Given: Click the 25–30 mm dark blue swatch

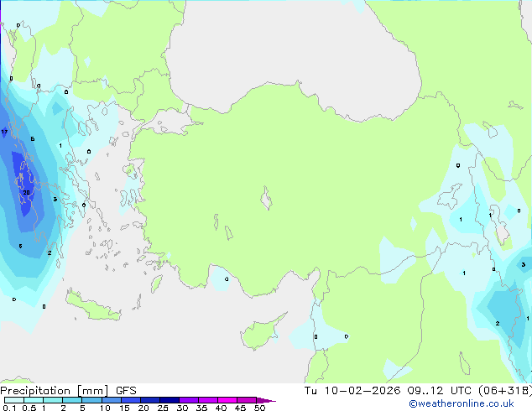Looking at the screenshot, I should tap(169, 400).
